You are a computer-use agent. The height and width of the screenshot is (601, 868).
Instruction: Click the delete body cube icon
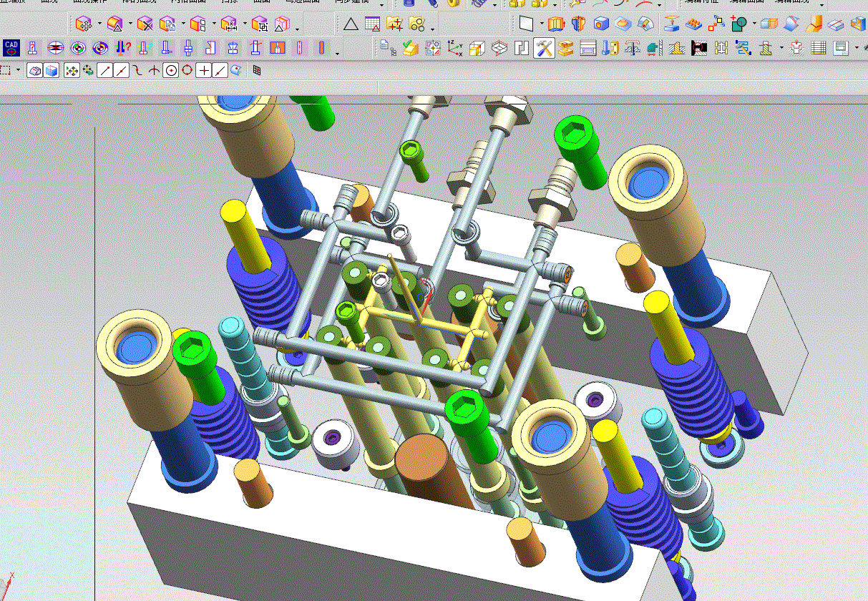coord(145,24)
